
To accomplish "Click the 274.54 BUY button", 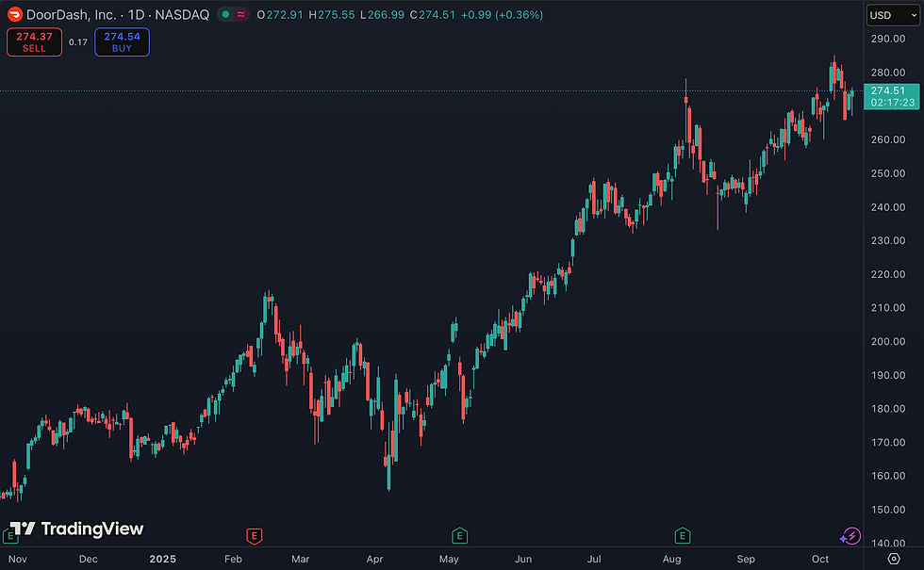I will coord(122,42).
